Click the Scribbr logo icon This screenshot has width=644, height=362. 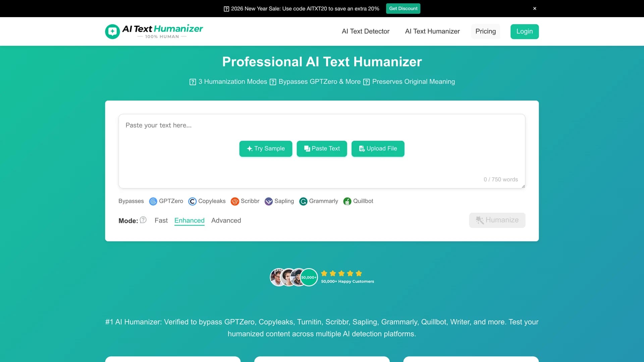[x=235, y=201]
